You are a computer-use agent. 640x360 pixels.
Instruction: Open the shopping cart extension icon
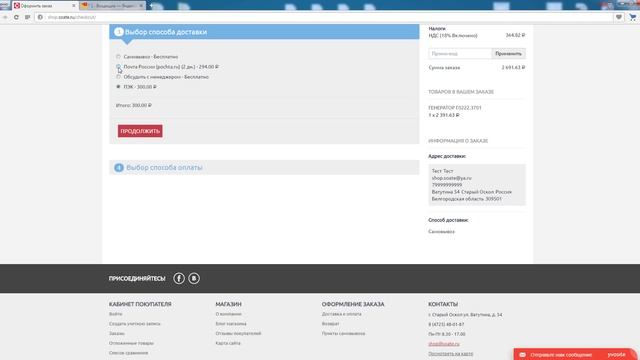(x=632, y=17)
